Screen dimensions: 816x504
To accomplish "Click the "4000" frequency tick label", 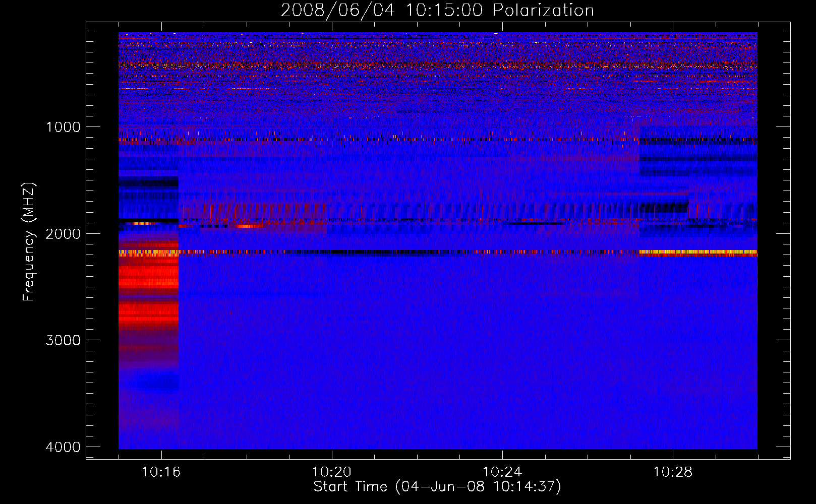I will pos(63,447).
